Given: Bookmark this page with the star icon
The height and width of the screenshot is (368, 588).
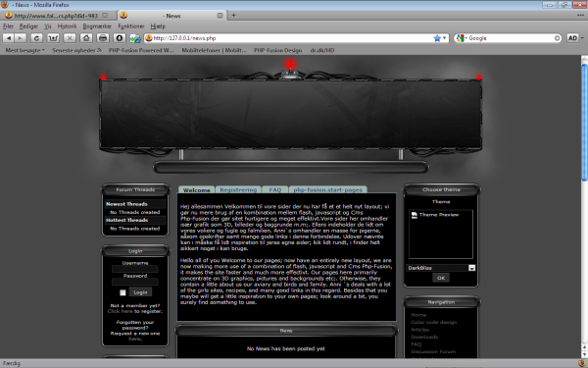Looking at the screenshot, I should tap(437, 38).
